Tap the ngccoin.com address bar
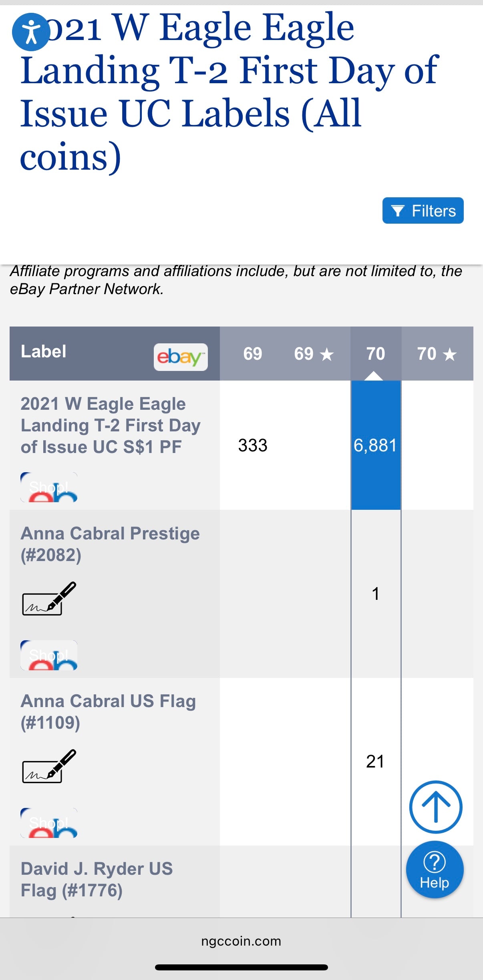This screenshot has width=483, height=980. click(x=241, y=941)
